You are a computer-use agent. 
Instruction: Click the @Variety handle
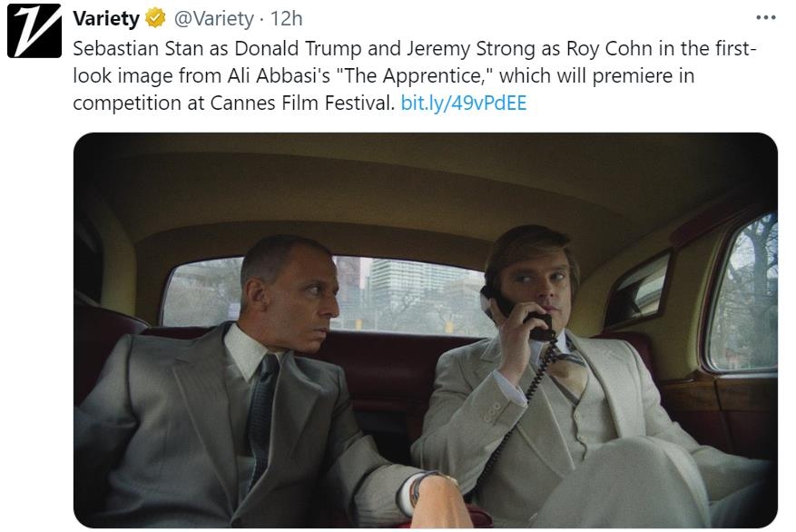pos(213,18)
